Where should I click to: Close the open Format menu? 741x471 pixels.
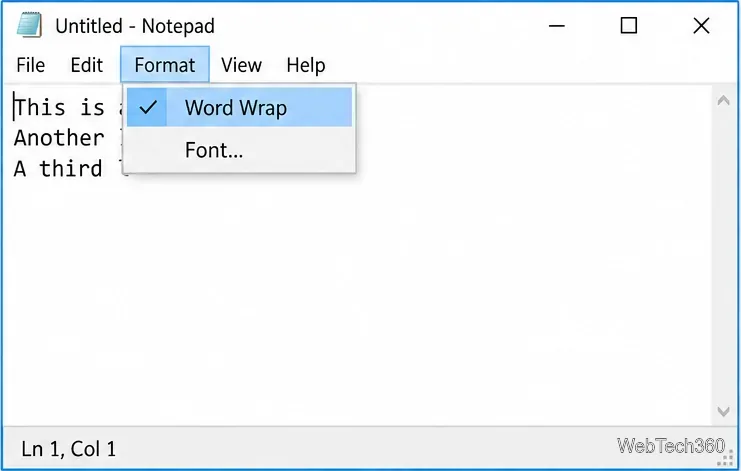tap(165, 65)
